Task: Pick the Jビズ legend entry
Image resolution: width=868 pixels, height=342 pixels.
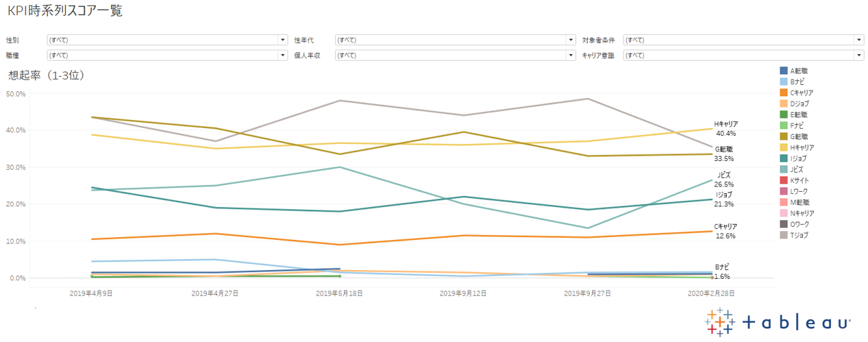Action: click(798, 169)
